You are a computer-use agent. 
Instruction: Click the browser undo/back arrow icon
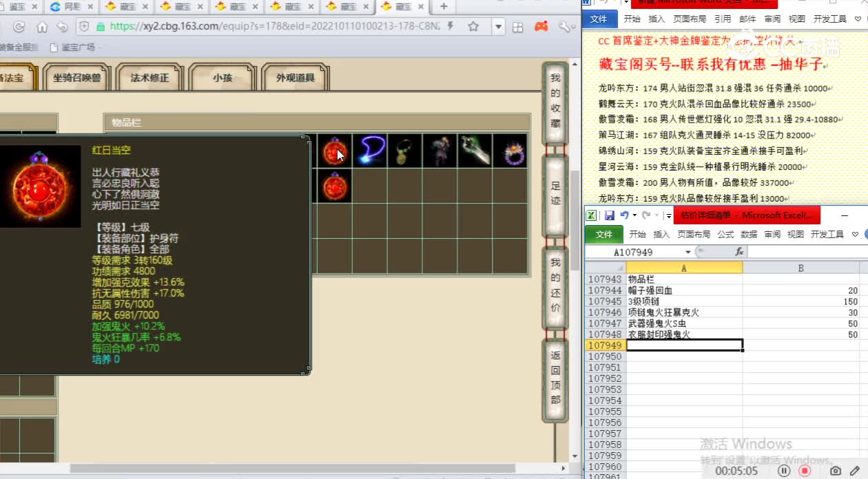coord(63,27)
